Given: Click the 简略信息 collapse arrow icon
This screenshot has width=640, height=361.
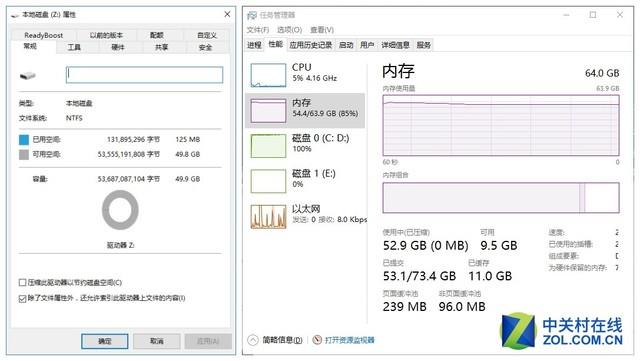Looking at the screenshot, I should (253, 340).
